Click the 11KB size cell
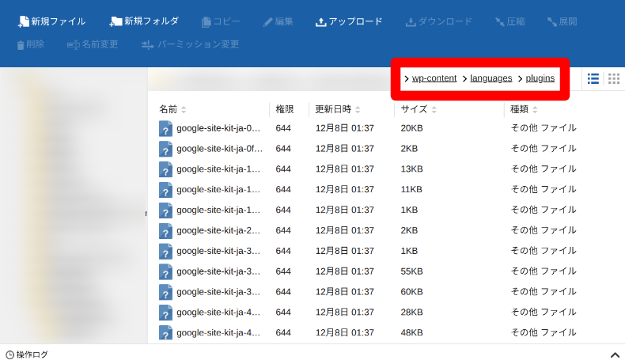Image resolution: width=625 pixels, height=364 pixels. tap(411, 189)
